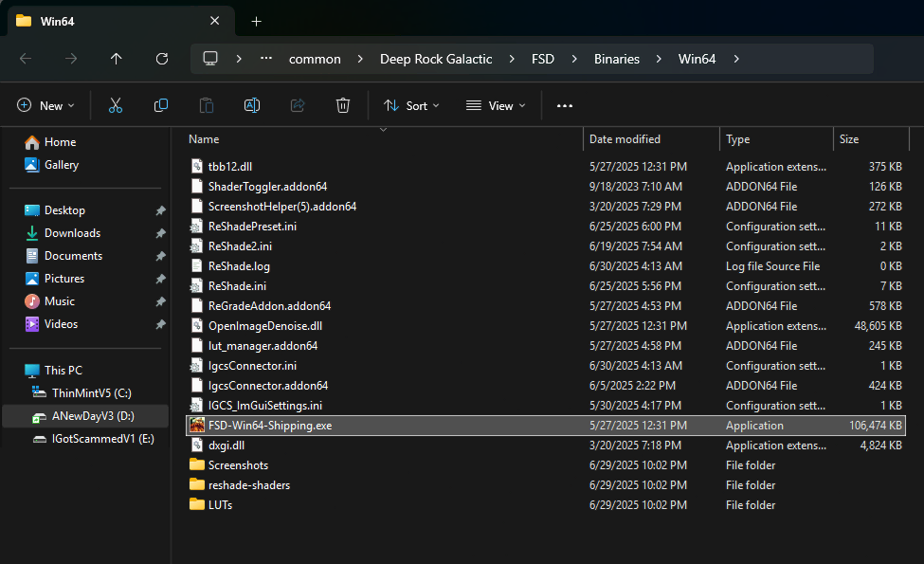Expand chevron after monitor icon in breadcrumb
The height and width of the screenshot is (564, 924).
[x=239, y=59]
